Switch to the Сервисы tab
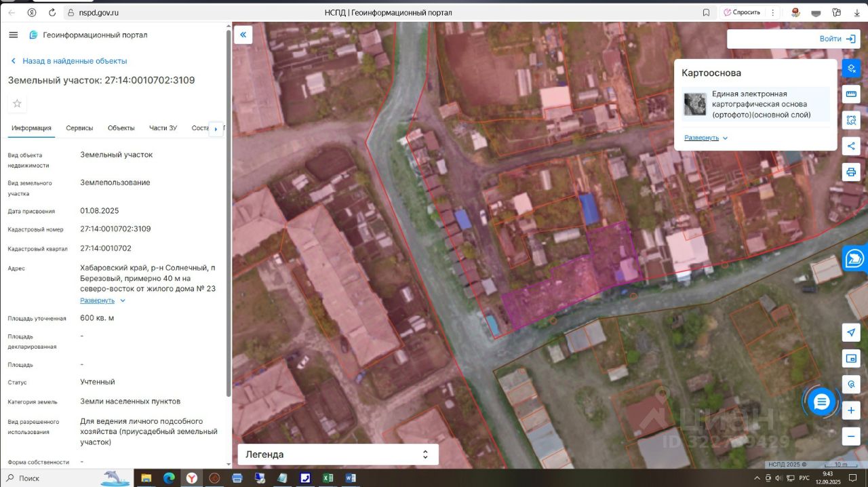 (x=79, y=128)
